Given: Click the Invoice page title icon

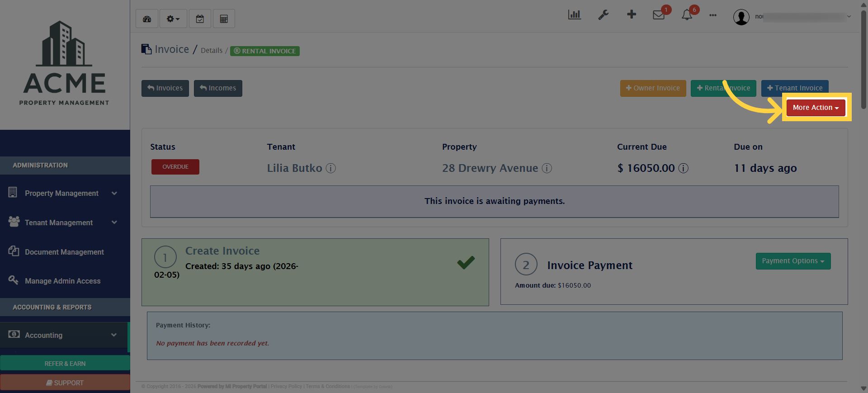Looking at the screenshot, I should [146, 49].
